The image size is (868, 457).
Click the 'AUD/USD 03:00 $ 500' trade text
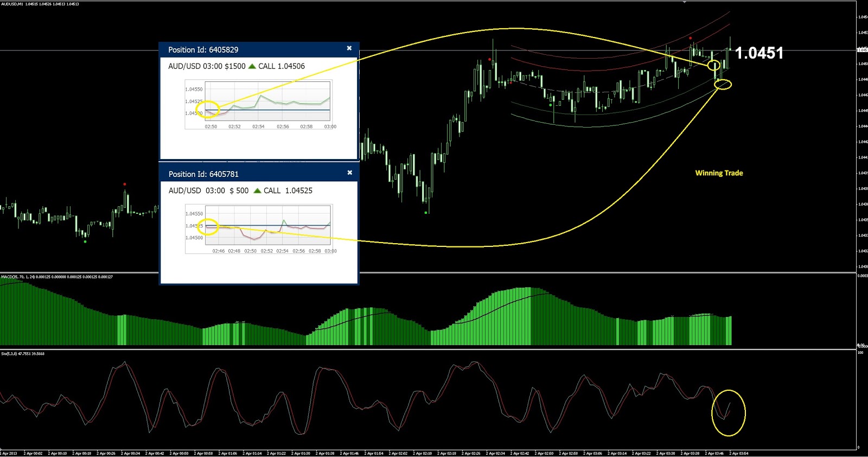[208, 191]
